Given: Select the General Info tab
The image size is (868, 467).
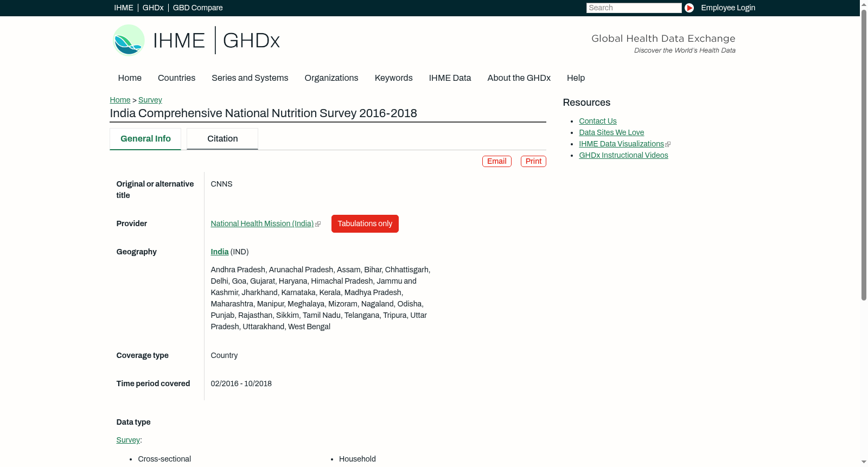Looking at the screenshot, I should pyautogui.click(x=145, y=139).
